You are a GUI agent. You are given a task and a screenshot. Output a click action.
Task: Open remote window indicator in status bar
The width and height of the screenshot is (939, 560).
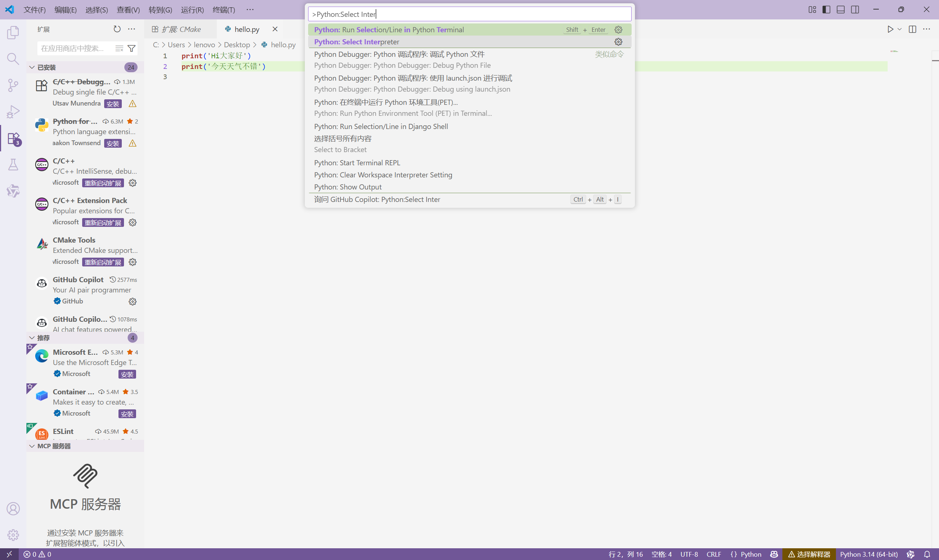click(x=10, y=554)
